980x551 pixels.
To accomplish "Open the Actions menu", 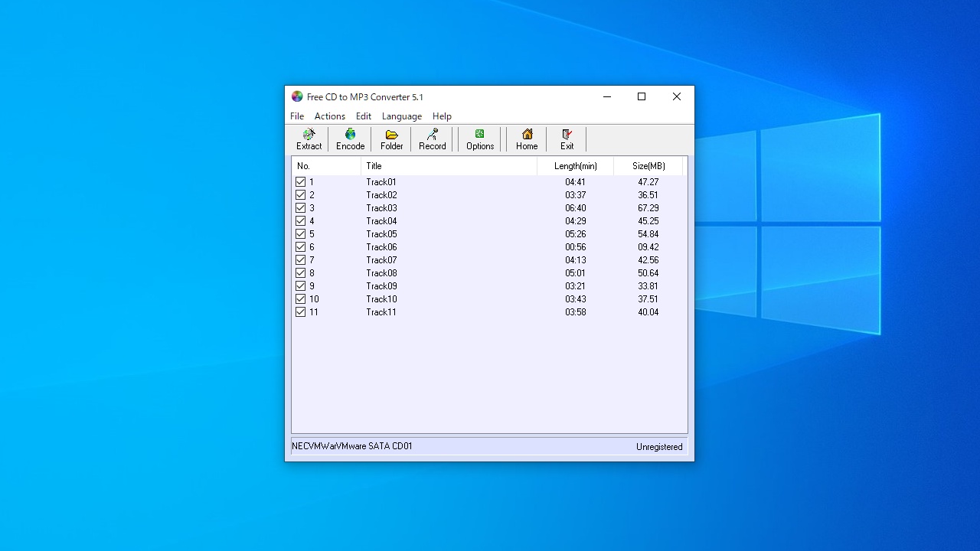I will [330, 116].
